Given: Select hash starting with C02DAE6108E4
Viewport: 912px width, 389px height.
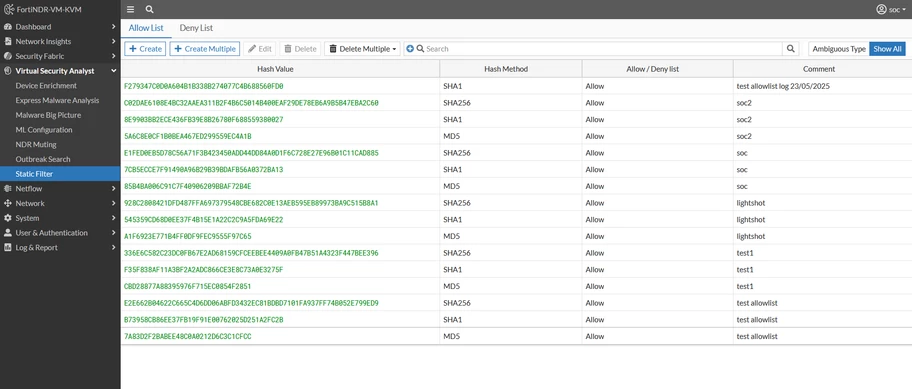Looking at the screenshot, I should (x=251, y=103).
